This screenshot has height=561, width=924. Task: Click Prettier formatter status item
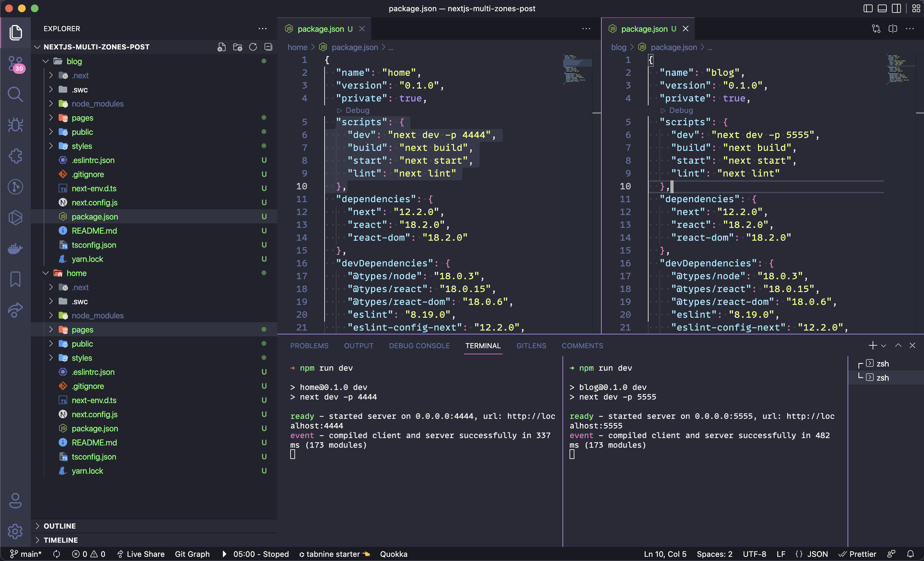pyautogui.click(x=858, y=554)
